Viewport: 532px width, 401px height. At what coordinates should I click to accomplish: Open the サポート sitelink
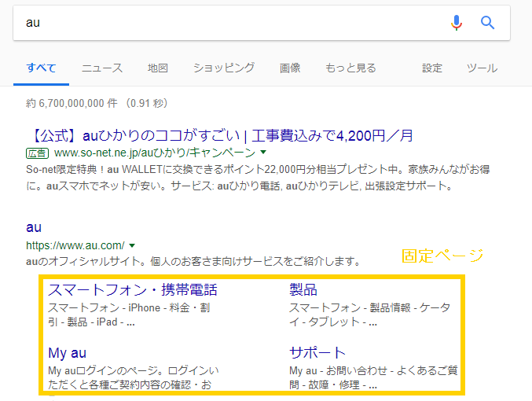pyautogui.click(x=317, y=353)
